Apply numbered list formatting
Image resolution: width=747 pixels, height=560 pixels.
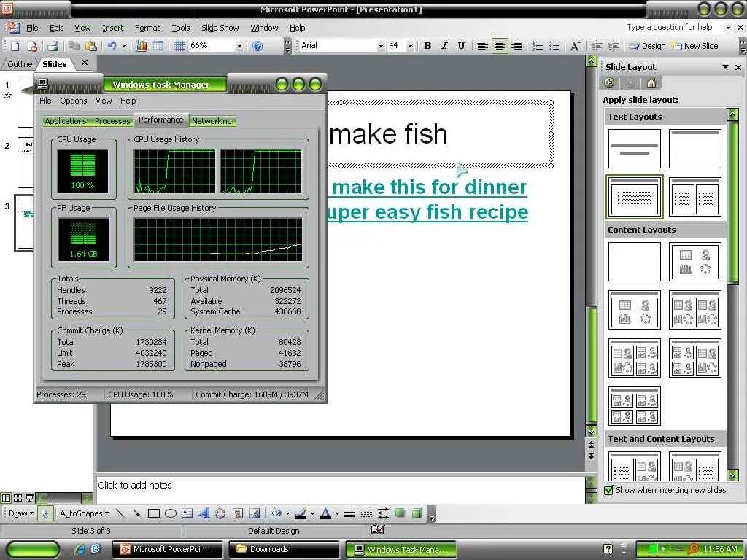[537, 46]
